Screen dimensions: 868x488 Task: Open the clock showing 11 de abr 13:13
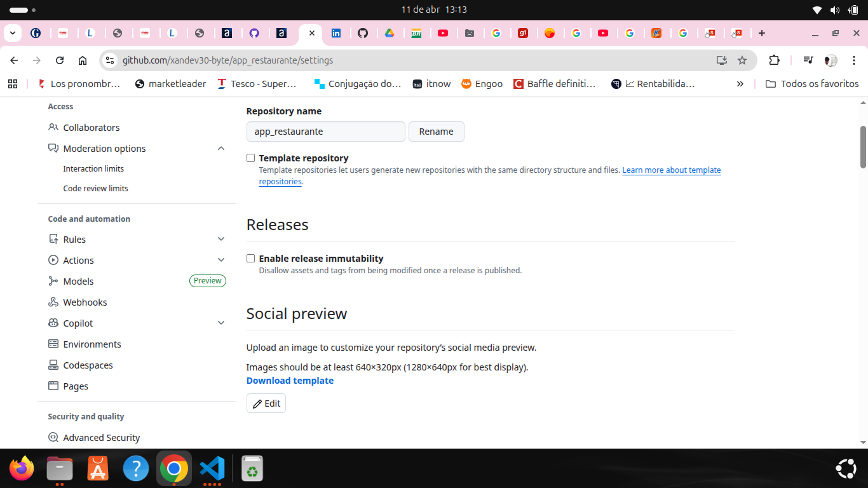434,10
